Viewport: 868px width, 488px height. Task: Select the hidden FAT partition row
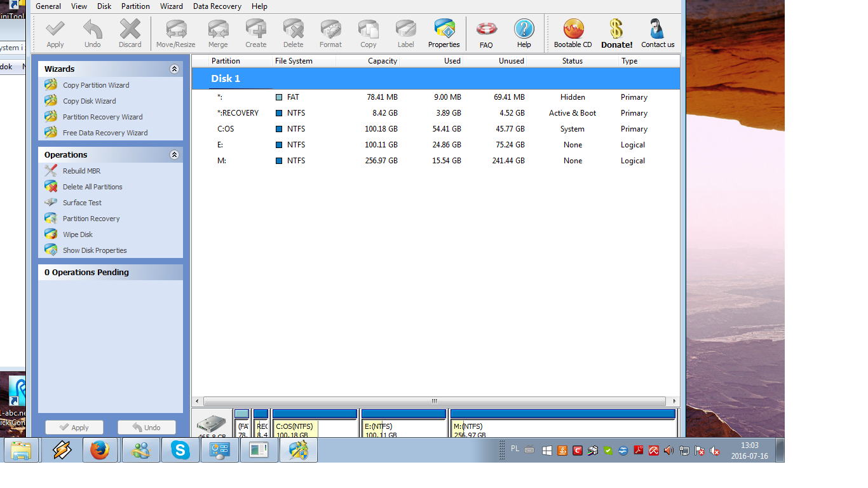[436, 97]
